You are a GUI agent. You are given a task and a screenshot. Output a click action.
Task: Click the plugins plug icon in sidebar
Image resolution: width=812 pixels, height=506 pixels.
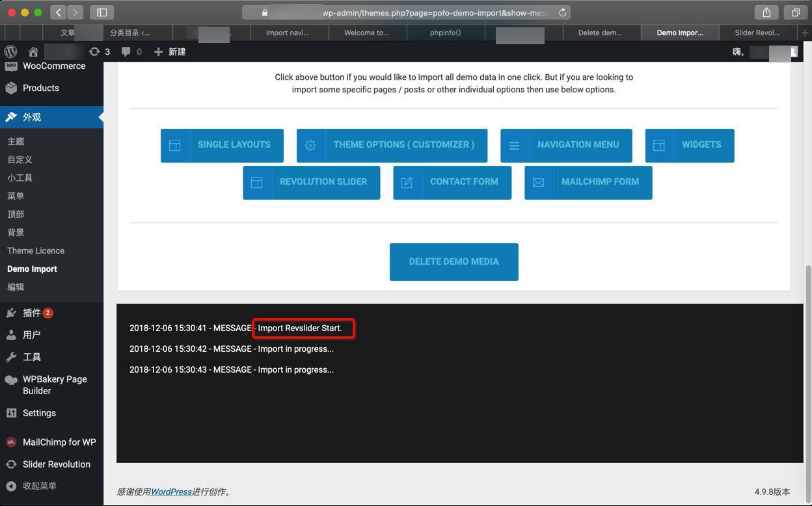point(11,313)
